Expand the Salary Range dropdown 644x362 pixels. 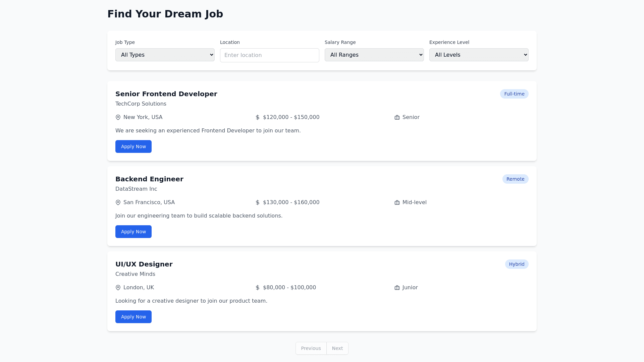374,55
